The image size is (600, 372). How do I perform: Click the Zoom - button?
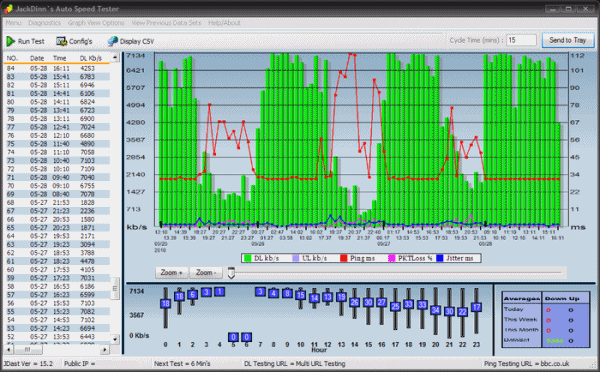click(206, 272)
